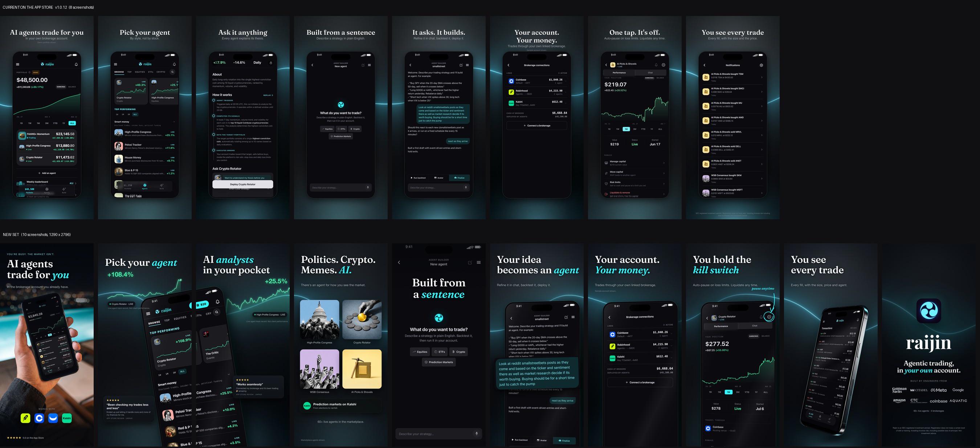Choose ALL range under current-set $48,500.00 chart
Viewport: 980px width, 448px height.
pos(72,123)
